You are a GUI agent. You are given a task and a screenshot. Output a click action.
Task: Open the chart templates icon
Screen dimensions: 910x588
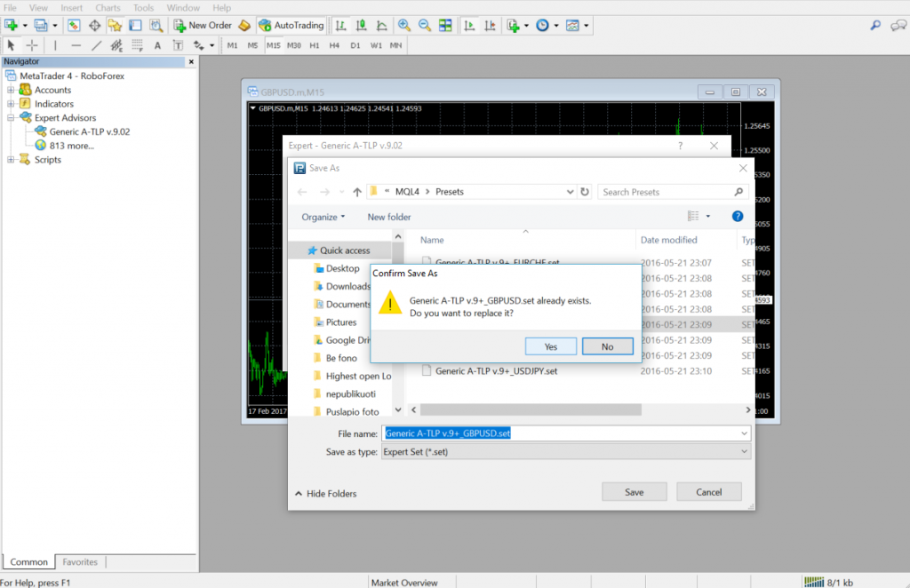[572, 25]
